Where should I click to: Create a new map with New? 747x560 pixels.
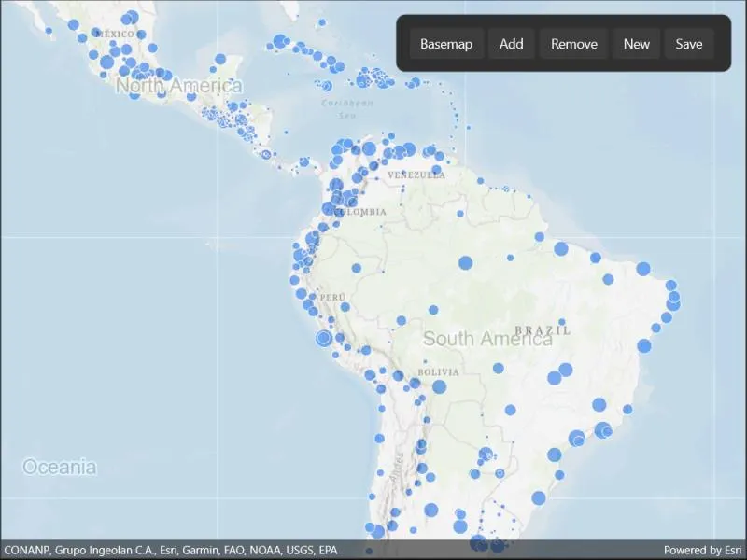637,44
